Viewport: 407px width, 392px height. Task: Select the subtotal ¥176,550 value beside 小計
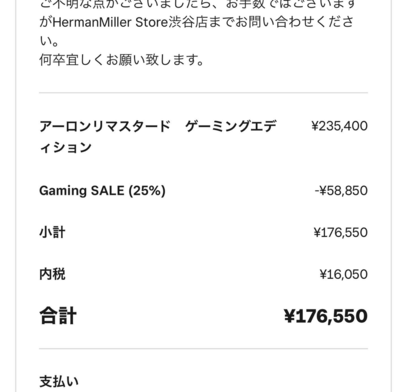(x=341, y=232)
